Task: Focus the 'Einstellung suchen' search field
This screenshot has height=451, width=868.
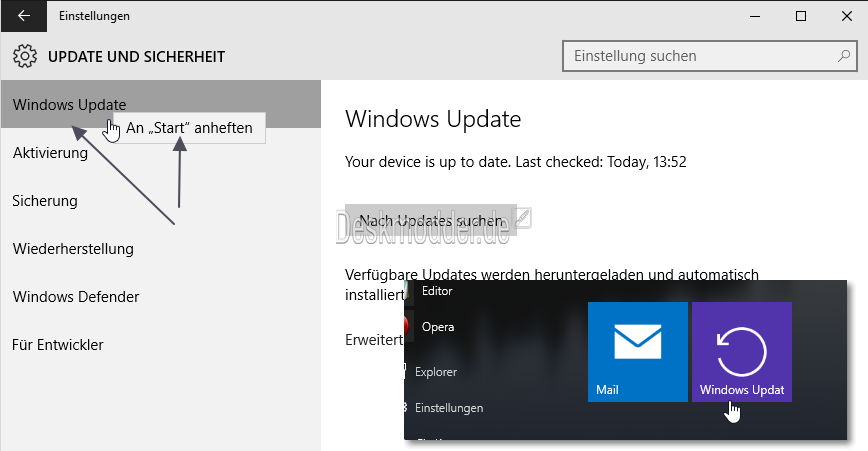Action: [x=710, y=56]
